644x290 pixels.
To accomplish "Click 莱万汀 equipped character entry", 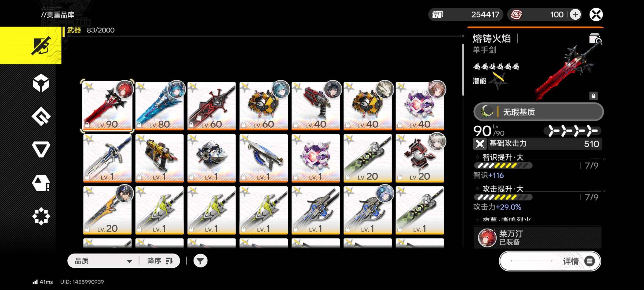I will [537, 238].
